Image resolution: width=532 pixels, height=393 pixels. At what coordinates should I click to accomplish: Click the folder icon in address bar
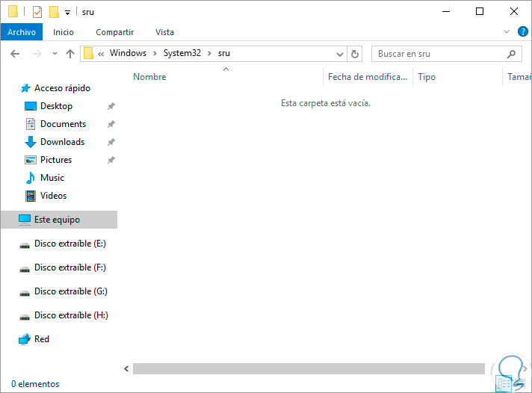(88, 54)
